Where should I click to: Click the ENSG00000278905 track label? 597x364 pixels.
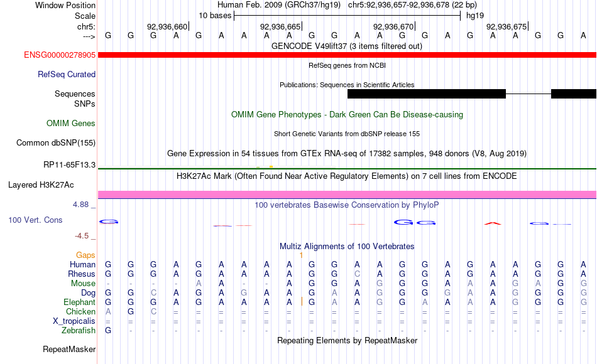60,55
